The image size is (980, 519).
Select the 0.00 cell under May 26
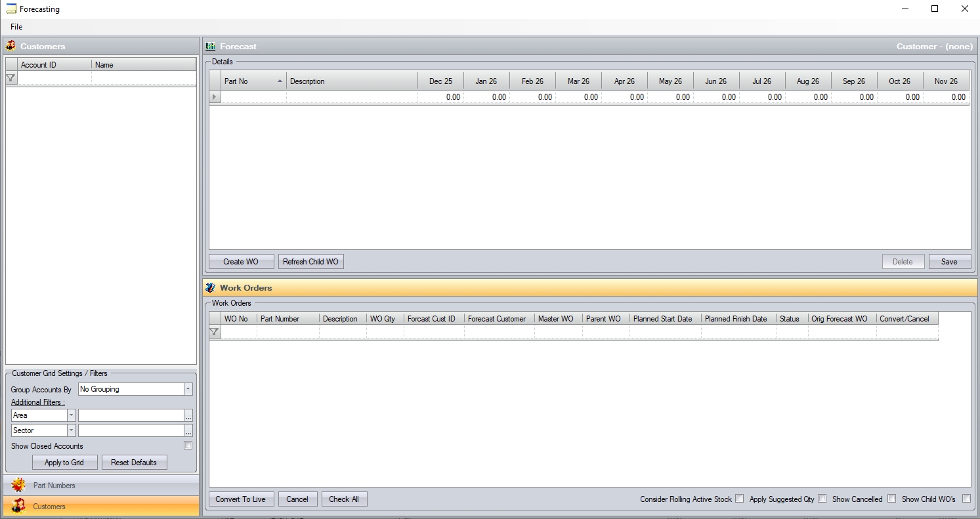tap(670, 97)
